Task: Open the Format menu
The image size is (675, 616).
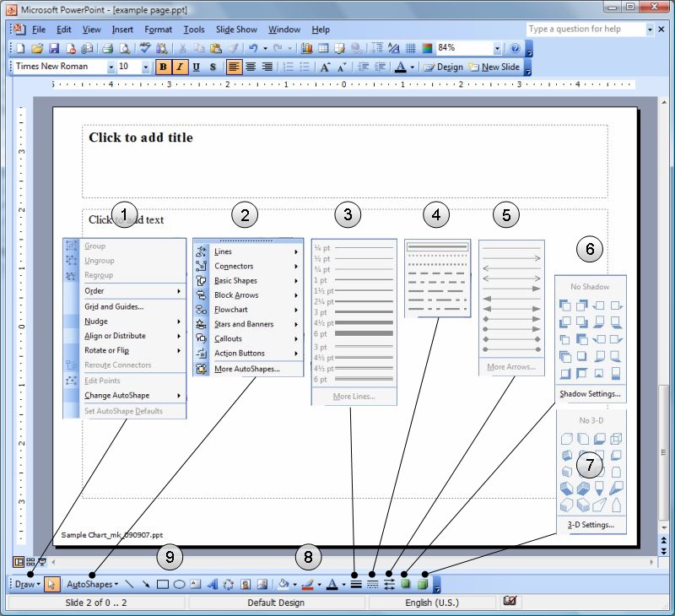Action: [158, 30]
